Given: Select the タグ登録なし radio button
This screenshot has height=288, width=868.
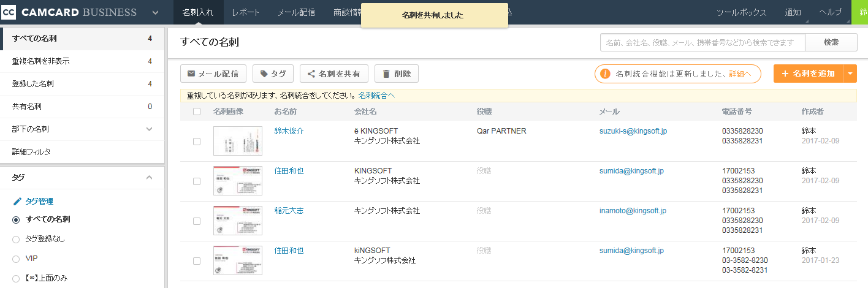Looking at the screenshot, I should point(17,239).
